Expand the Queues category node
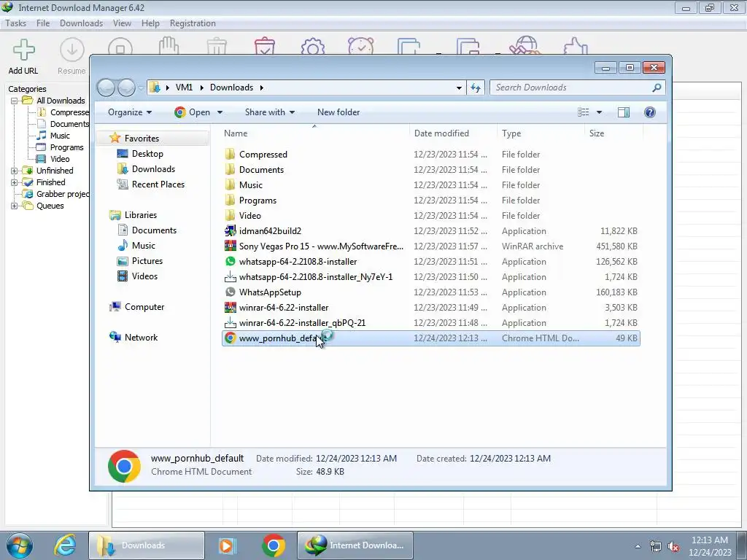 pyautogui.click(x=15, y=206)
